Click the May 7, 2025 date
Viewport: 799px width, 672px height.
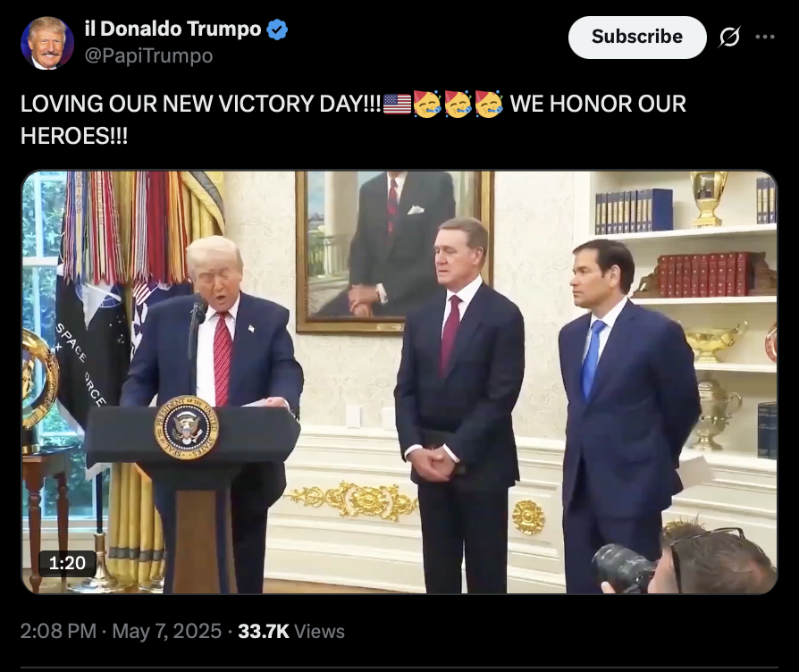[x=166, y=631]
